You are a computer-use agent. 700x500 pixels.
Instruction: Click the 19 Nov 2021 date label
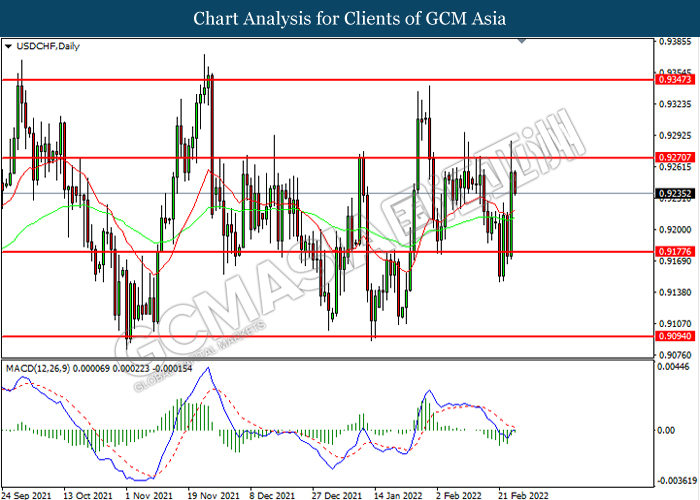coord(213,495)
